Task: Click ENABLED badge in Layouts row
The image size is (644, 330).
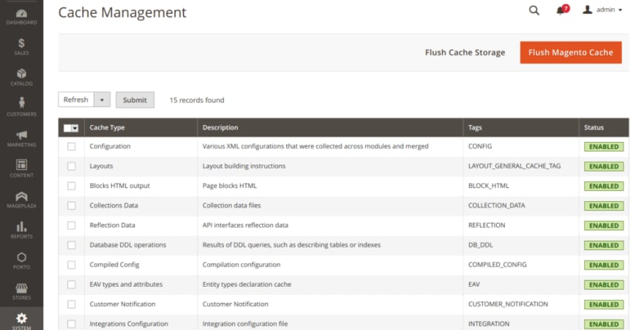Action: pyautogui.click(x=604, y=166)
